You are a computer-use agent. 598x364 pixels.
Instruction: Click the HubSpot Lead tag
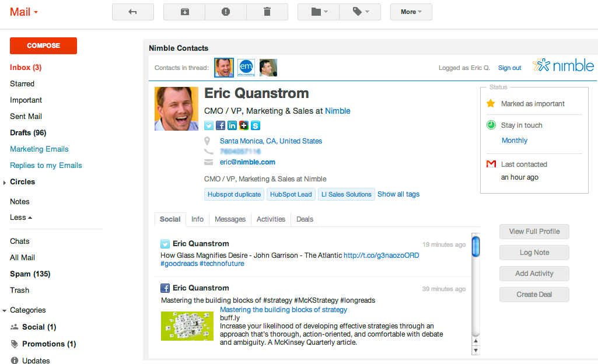point(291,194)
